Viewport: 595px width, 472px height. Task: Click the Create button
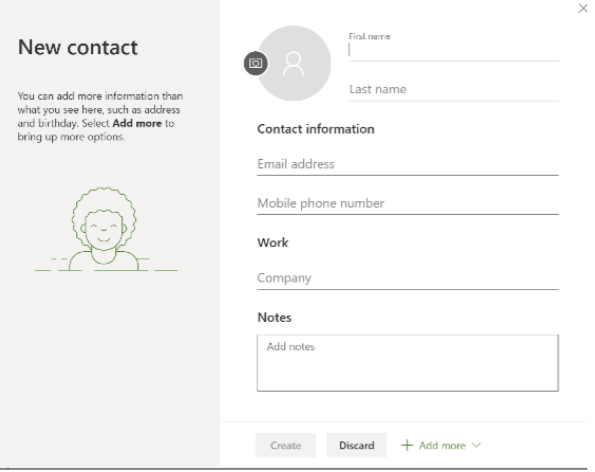pyautogui.click(x=286, y=445)
